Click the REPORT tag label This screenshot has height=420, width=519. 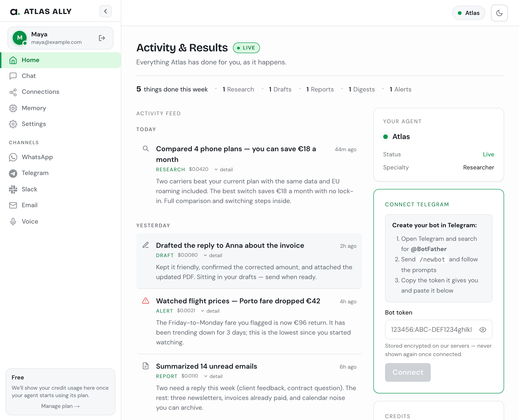[167, 376]
